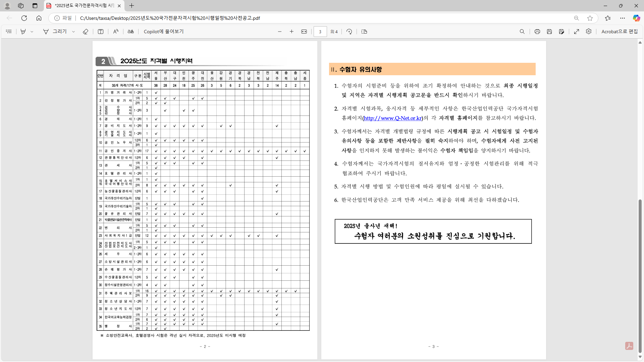Select the eraser tool
Image resolution: width=644 pixels, height=362 pixels.
click(x=86, y=32)
